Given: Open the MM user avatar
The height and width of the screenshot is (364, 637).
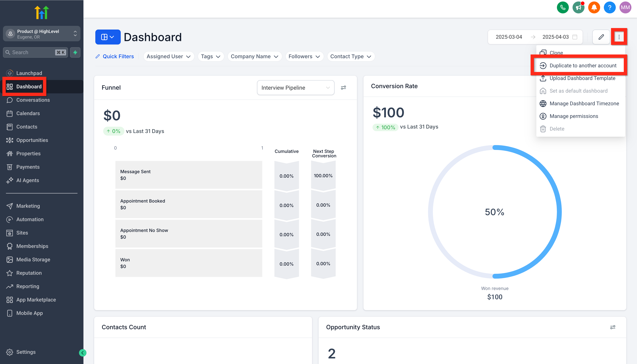Looking at the screenshot, I should [x=625, y=7].
